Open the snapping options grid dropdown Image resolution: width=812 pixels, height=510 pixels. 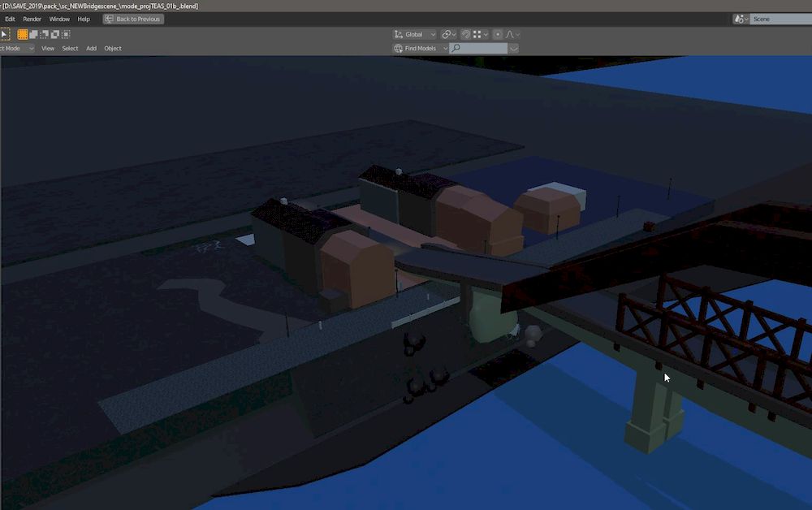click(480, 34)
